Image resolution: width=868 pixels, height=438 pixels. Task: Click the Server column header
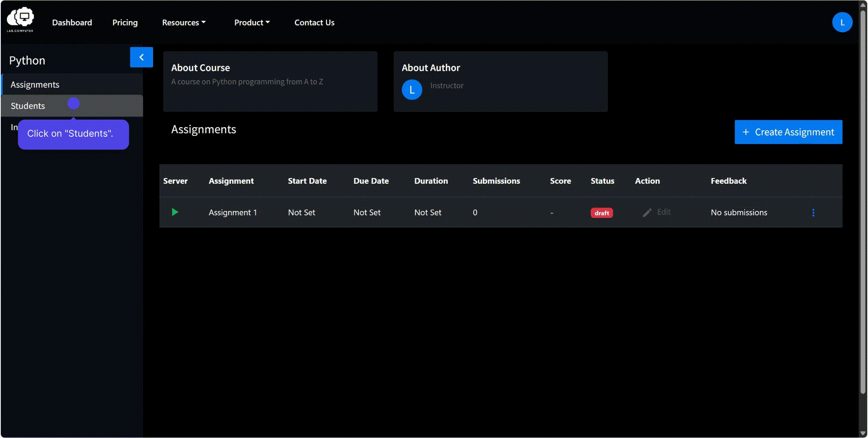[x=175, y=181]
